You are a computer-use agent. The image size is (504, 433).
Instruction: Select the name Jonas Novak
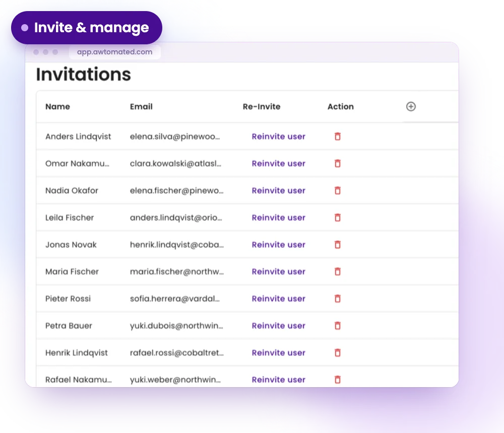click(x=71, y=245)
